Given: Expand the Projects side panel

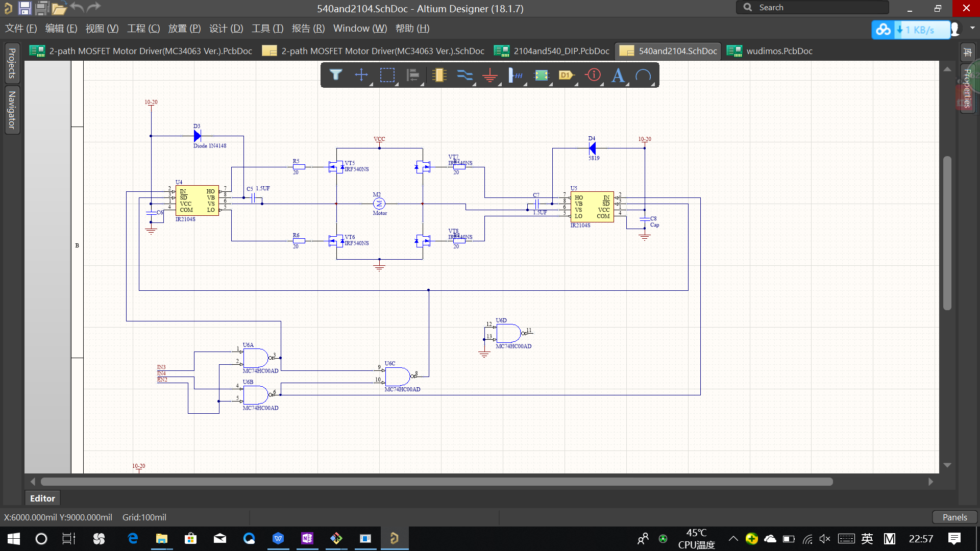Looking at the screenshot, I should [12, 64].
